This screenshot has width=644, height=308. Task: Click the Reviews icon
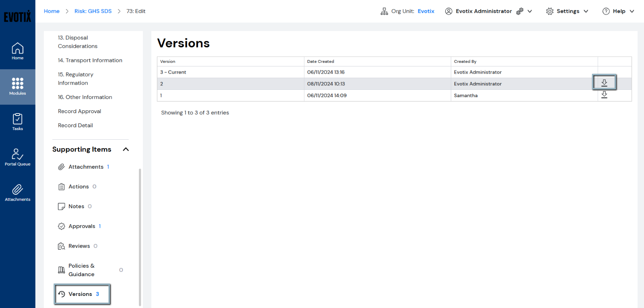(x=61, y=246)
